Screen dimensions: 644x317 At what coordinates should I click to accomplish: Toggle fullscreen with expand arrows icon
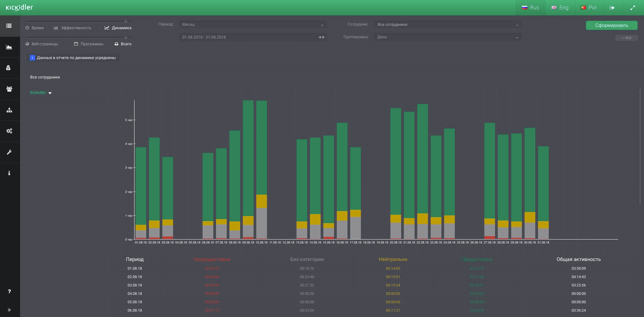click(x=633, y=8)
